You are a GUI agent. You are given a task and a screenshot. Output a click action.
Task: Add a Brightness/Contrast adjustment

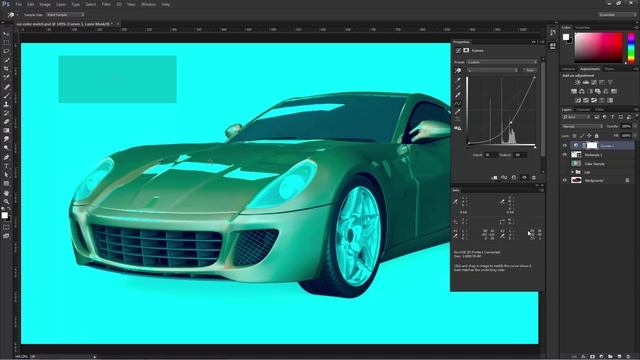coord(578,82)
